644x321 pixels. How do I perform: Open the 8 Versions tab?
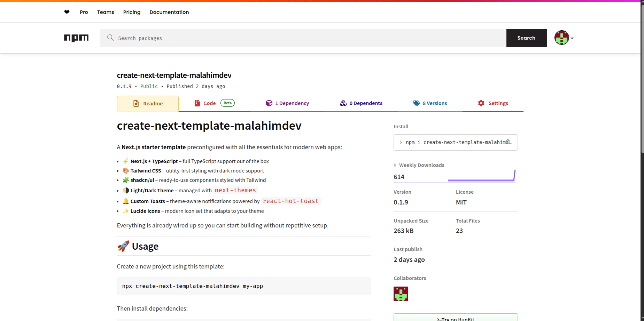pos(434,103)
